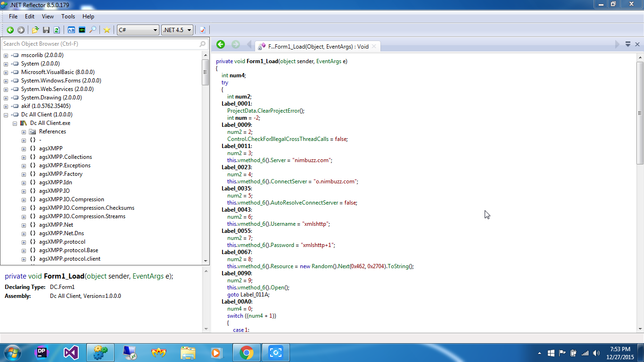The width and height of the screenshot is (644, 362).
Task: Click green back arrow in code pane header
Action: tap(221, 44)
